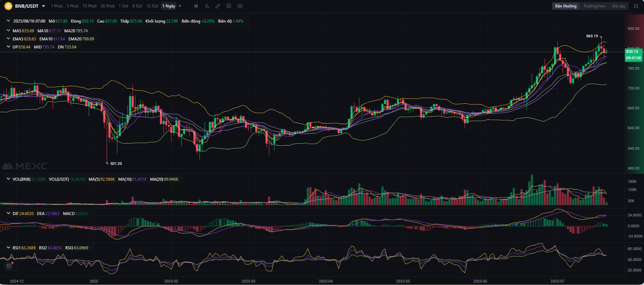Select the 1 Ngày timeframe
This screenshot has height=285, width=644.
click(x=169, y=6)
